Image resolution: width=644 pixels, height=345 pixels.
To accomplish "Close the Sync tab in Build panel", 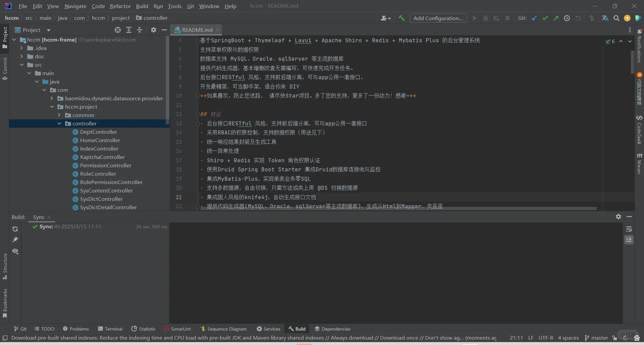I will (x=49, y=217).
